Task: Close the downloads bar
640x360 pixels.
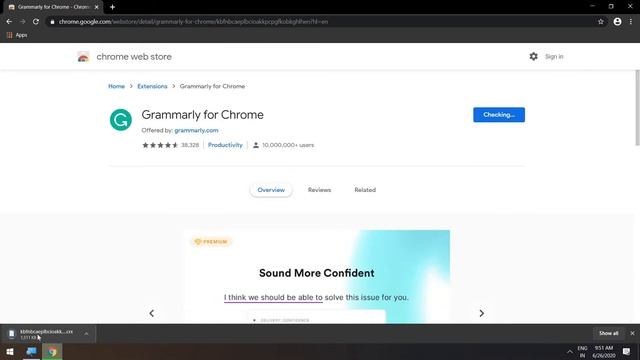Action: point(632,333)
